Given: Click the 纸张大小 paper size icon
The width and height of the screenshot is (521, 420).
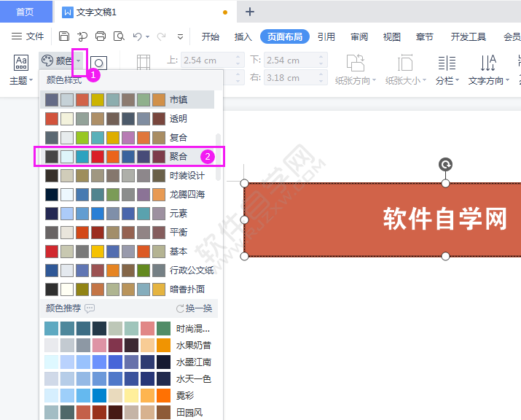Looking at the screenshot, I should 405,63.
